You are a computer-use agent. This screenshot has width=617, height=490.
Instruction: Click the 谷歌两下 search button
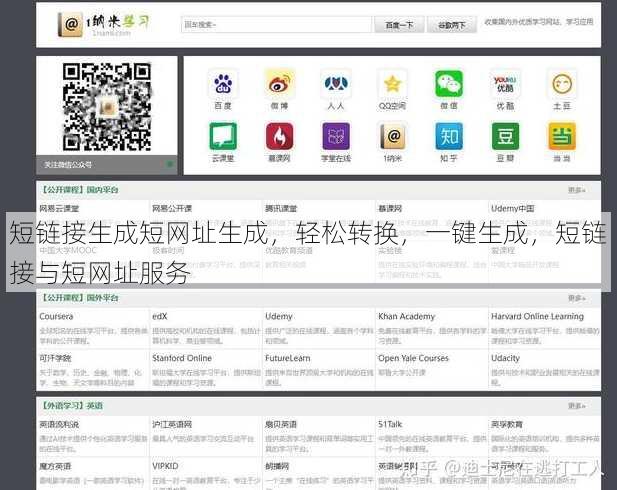coord(452,25)
